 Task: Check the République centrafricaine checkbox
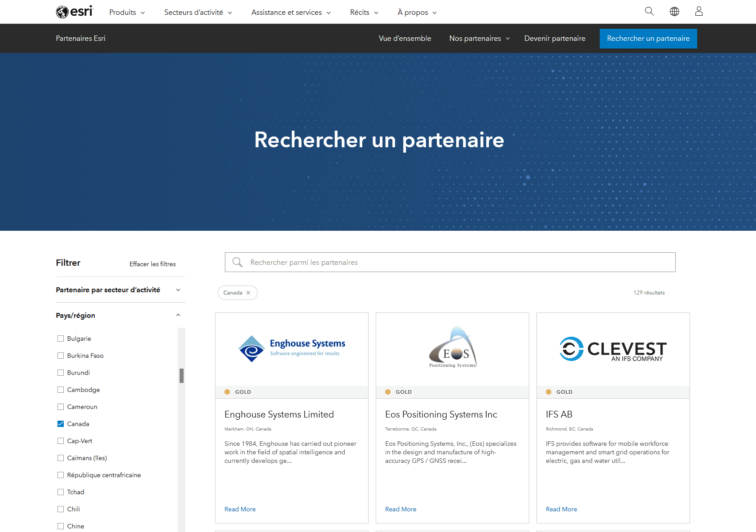pyautogui.click(x=61, y=475)
